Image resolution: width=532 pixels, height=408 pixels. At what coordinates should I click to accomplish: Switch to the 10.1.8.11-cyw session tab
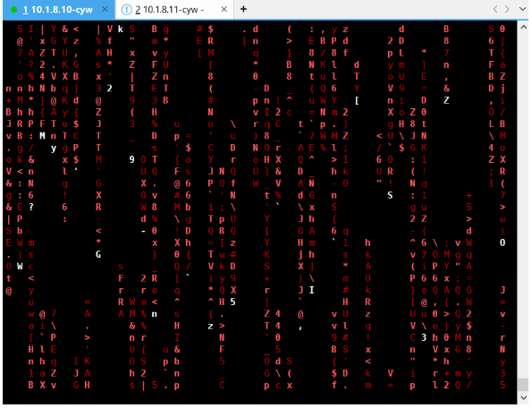click(174, 10)
